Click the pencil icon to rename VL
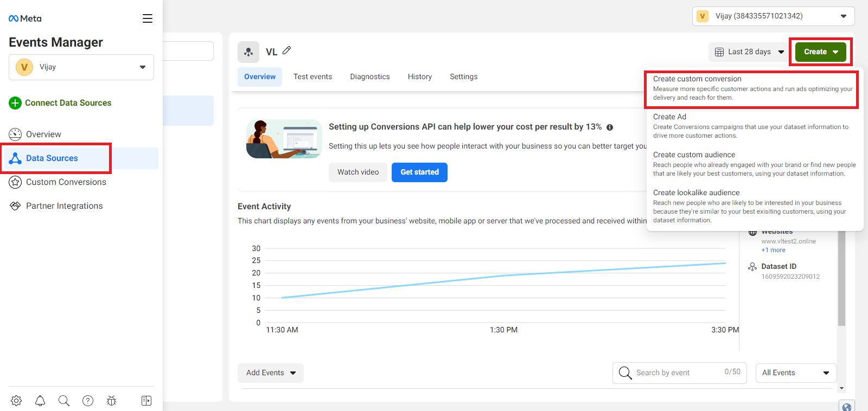Image resolution: width=868 pixels, height=411 pixels. [x=287, y=50]
